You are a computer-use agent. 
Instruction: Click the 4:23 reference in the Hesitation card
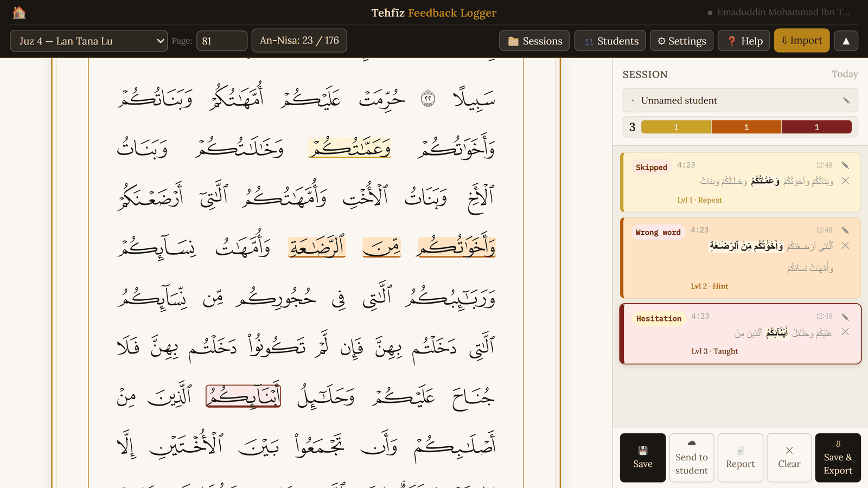700,316
